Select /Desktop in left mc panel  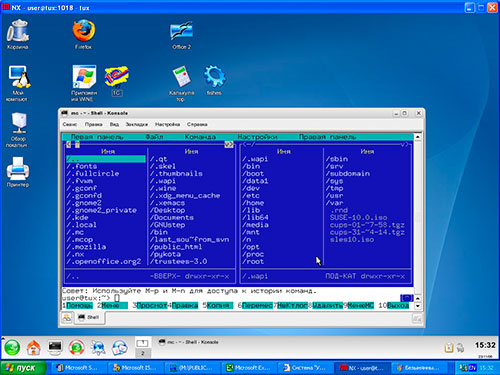point(167,210)
